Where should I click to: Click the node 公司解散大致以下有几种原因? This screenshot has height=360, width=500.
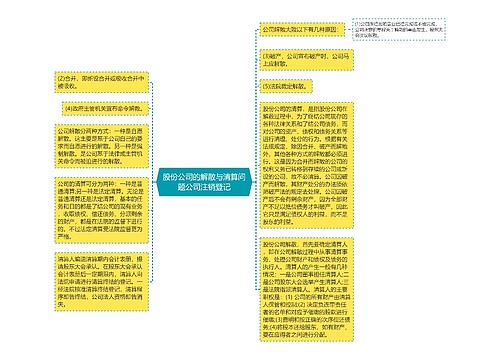[x=302, y=30]
